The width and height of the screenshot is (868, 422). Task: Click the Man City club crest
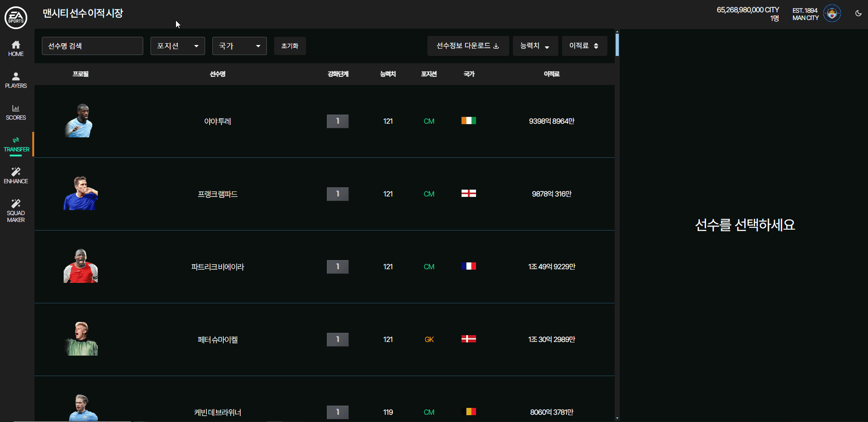click(832, 14)
